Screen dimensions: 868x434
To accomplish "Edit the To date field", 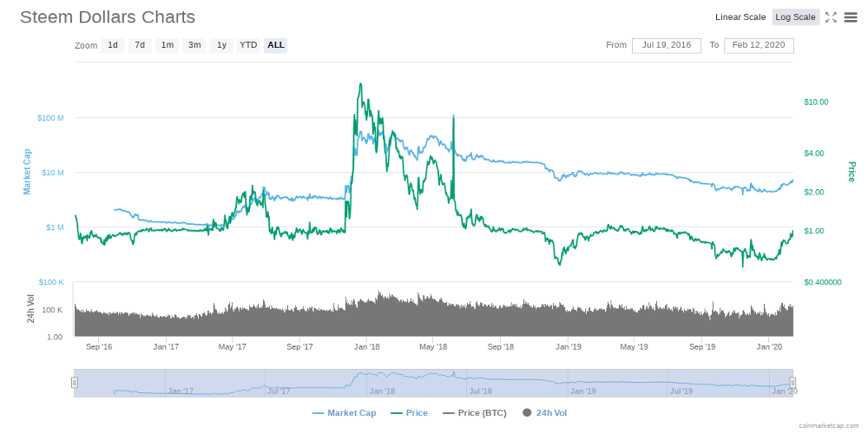I will point(759,45).
